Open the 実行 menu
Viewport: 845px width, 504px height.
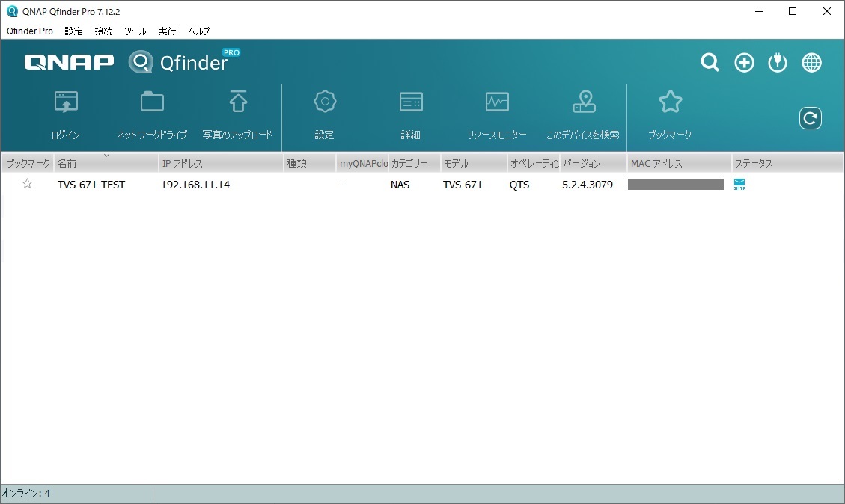167,31
